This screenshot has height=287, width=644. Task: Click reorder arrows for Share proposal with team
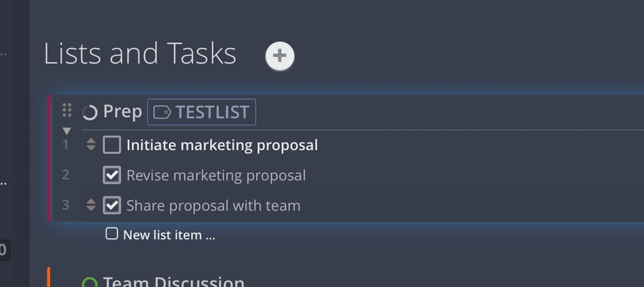[x=91, y=205]
